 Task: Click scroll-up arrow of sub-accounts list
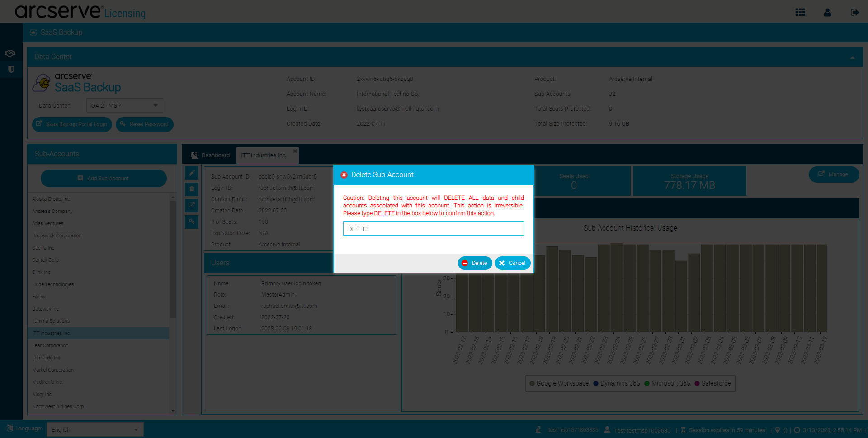(173, 197)
